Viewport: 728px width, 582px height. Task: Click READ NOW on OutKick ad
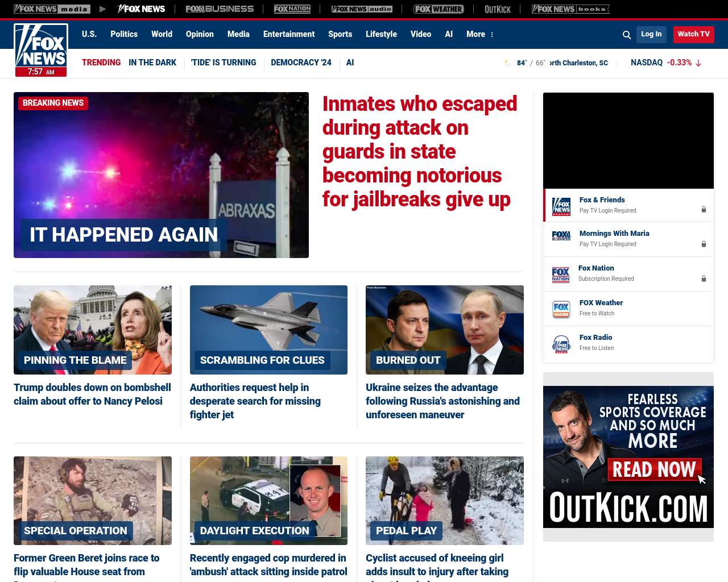pos(654,469)
